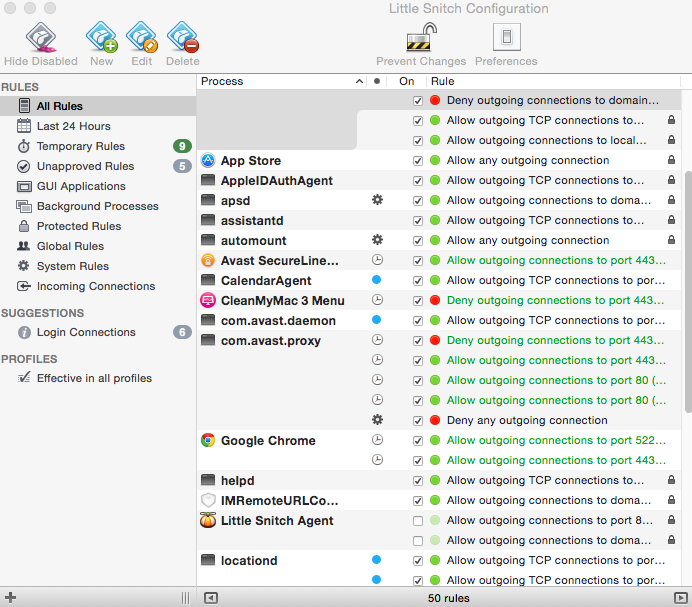Click the Delete rule toolbar icon

(183, 38)
